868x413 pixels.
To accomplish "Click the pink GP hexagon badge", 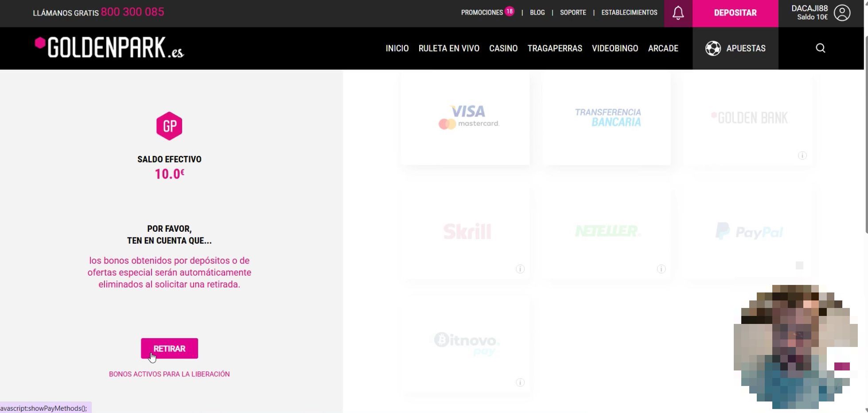I will [x=169, y=126].
